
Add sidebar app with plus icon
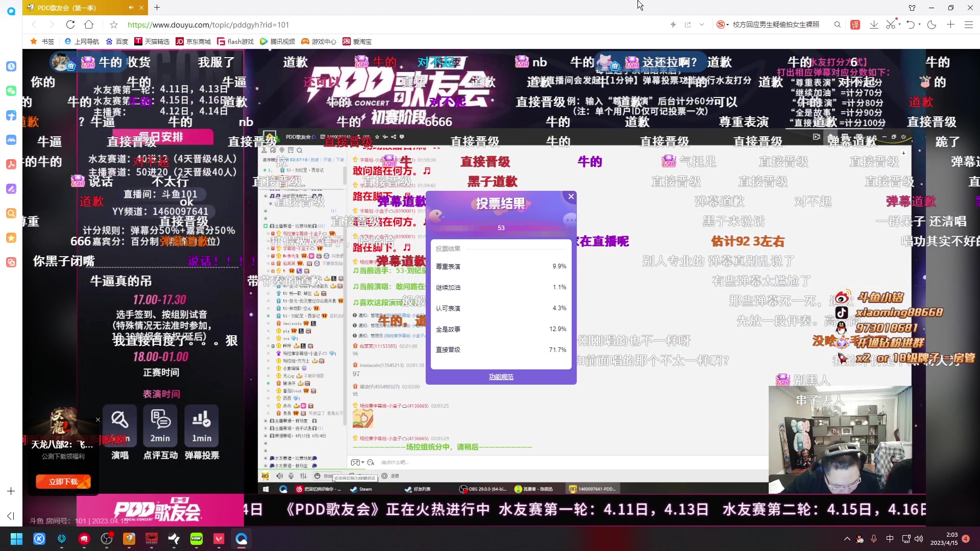(11, 491)
